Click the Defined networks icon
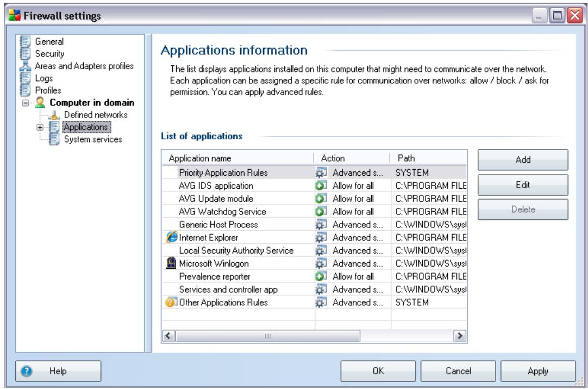The height and width of the screenshot is (389, 588). pyautogui.click(x=54, y=115)
